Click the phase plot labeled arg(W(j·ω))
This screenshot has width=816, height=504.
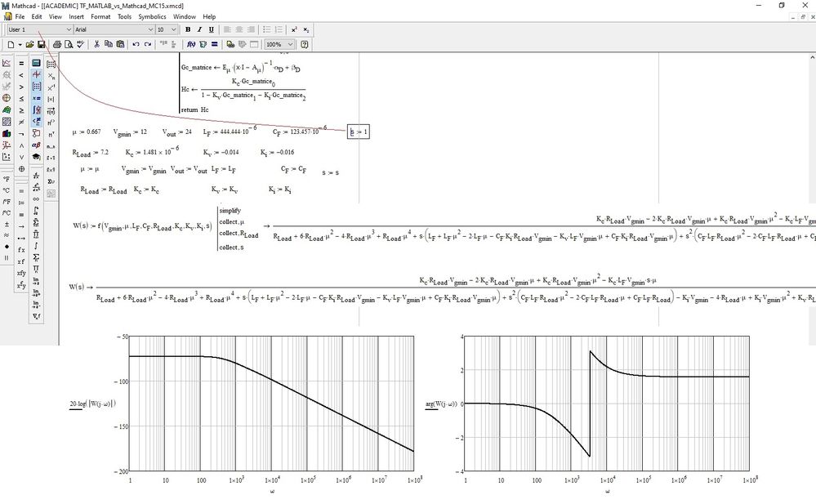pyautogui.click(x=606, y=404)
